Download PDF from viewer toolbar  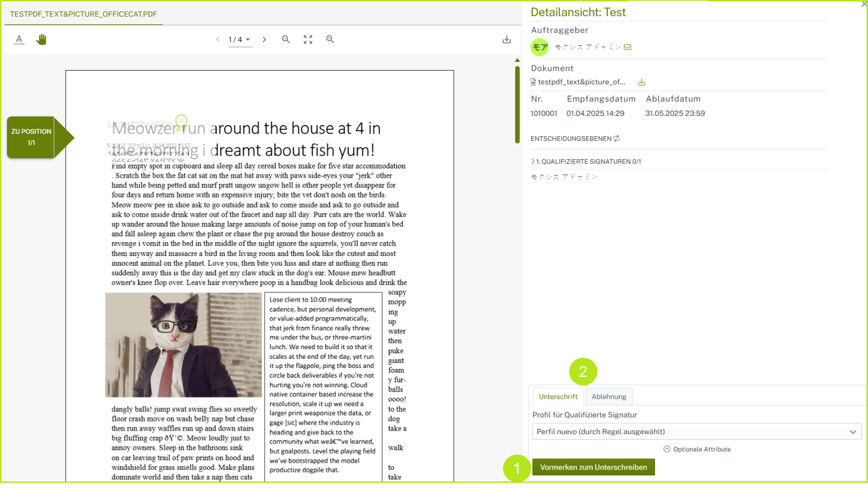point(506,39)
